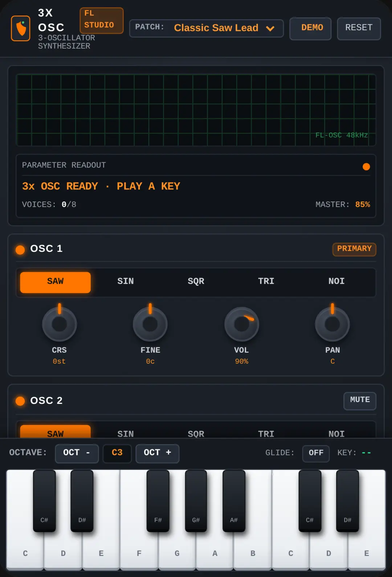This screenshot has width=392, height=577.
Task: Click the patch dropdown chevron arrow
Action: tap(270, 28)
